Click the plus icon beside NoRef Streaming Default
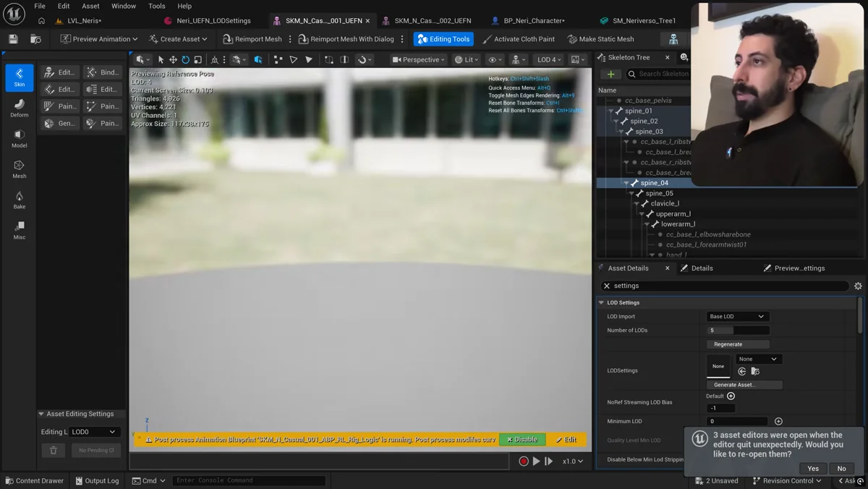Screen dimensions: 868x489 (731, 396)
